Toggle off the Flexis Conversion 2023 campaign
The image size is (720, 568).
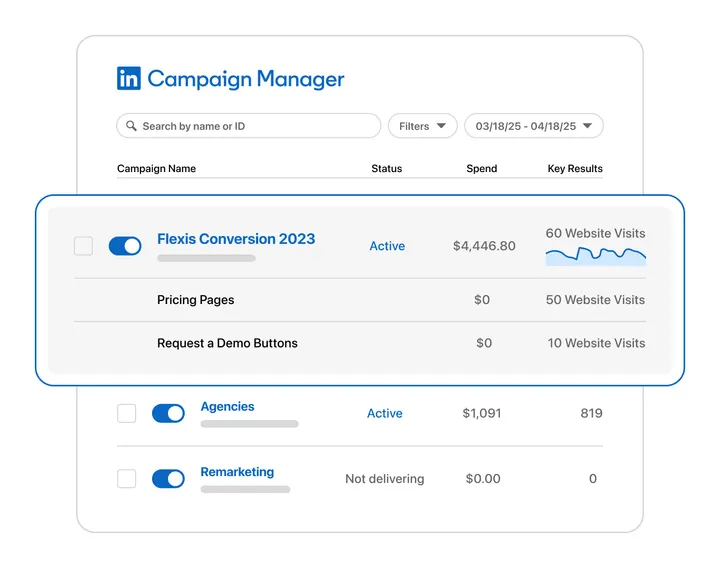click(x=125, y=246)
